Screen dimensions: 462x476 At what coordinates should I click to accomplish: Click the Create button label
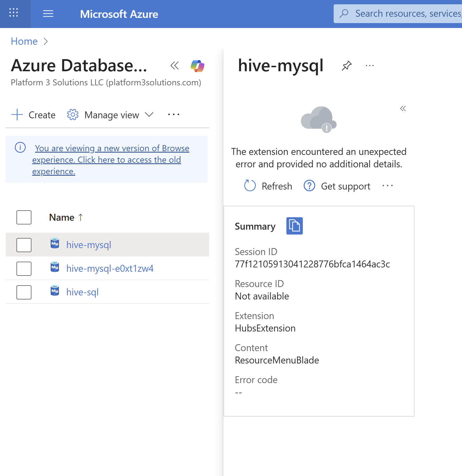[x=42, y=115]
